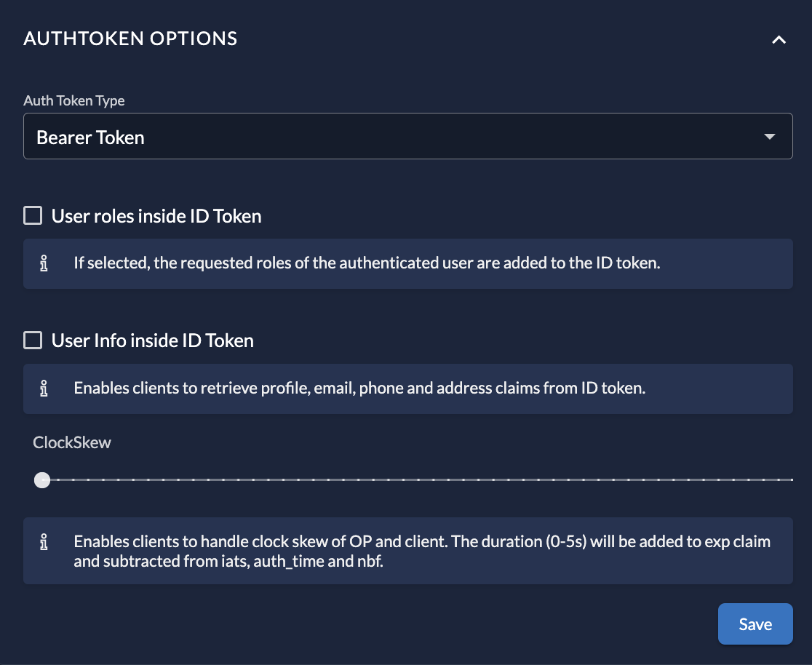This screenshot has height=665, width=812.
Task: Click the Auth Token Type dropdown arrow
Action: tap(770, 137)
